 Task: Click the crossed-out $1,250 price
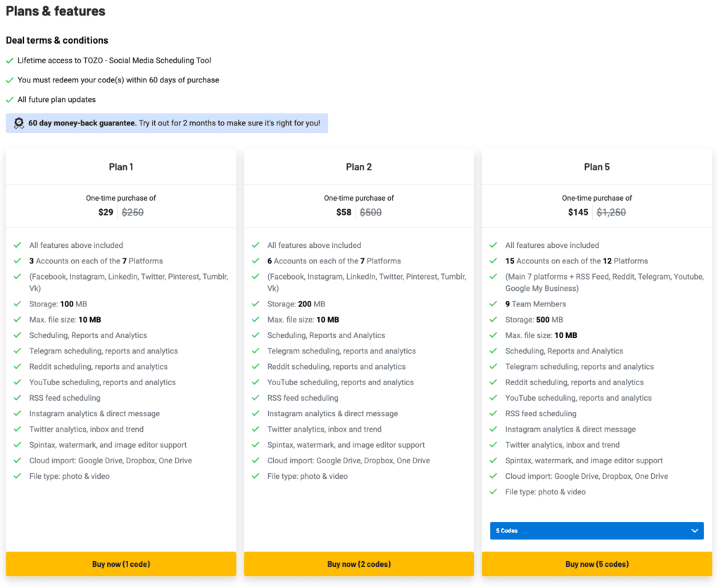(x=611, y=213)
